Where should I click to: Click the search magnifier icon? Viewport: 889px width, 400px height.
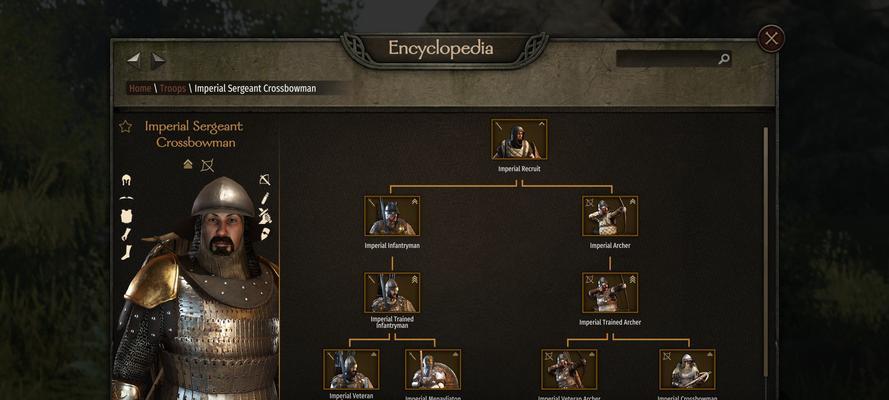tap(723, 59)
